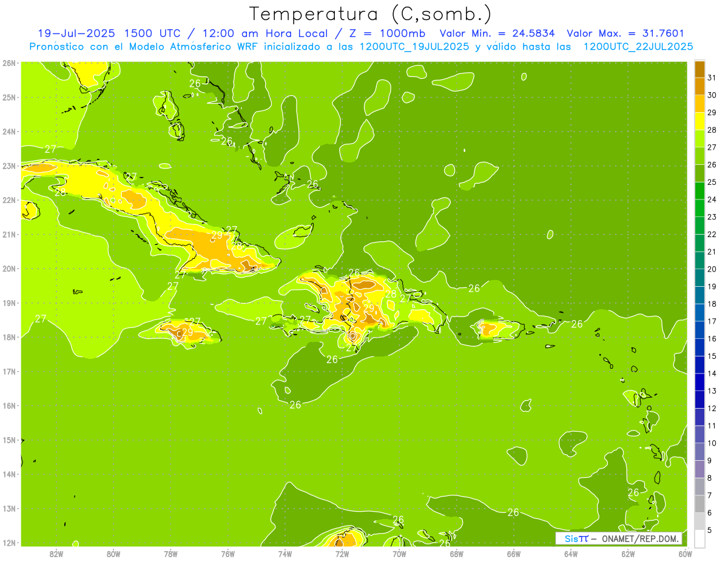Click the "1200UTC_19JUL2025" initialization time
Image resolution: width=728 pixels, height=562 pixels.
414,47
